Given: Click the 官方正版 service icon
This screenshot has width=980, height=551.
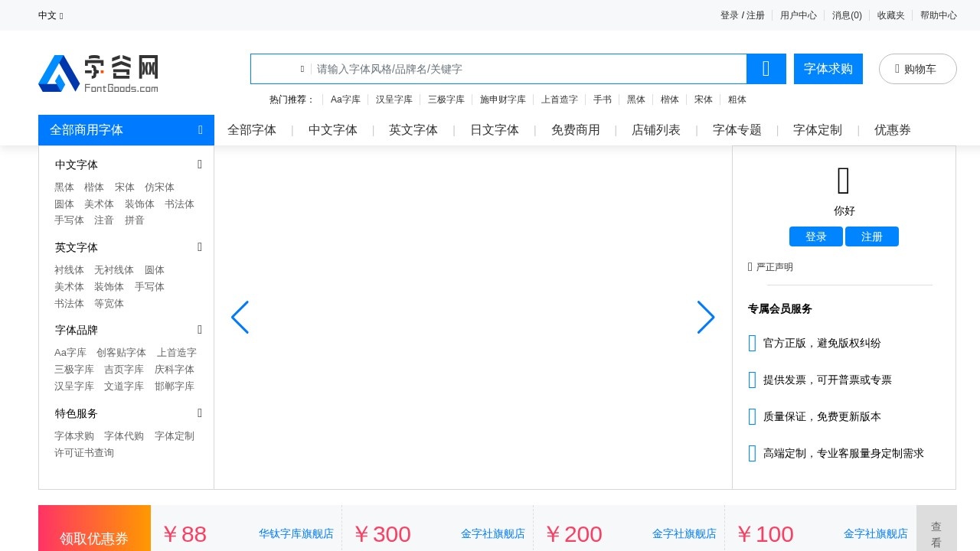Looking at the screenshot, I should pyautogui.click(x=752, y=343).
